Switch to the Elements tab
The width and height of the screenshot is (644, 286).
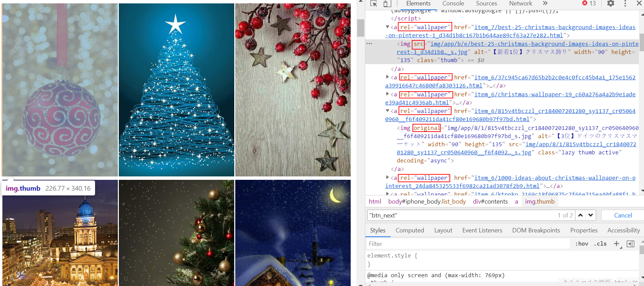[418, 3]
